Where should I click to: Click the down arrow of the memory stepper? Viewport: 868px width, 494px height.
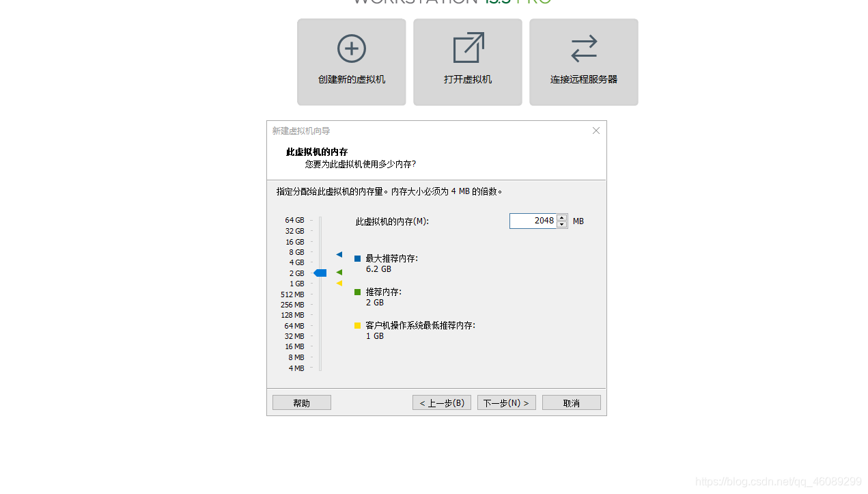coord(562,223)
